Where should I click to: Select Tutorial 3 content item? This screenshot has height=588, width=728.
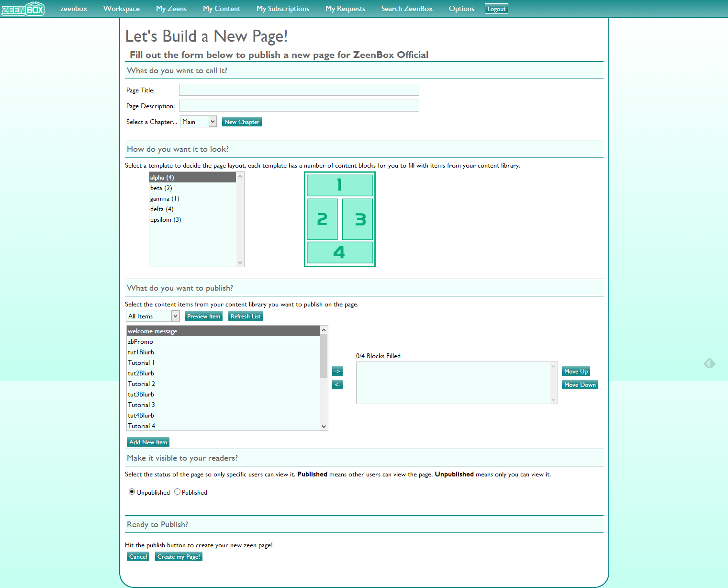point(223,405)
